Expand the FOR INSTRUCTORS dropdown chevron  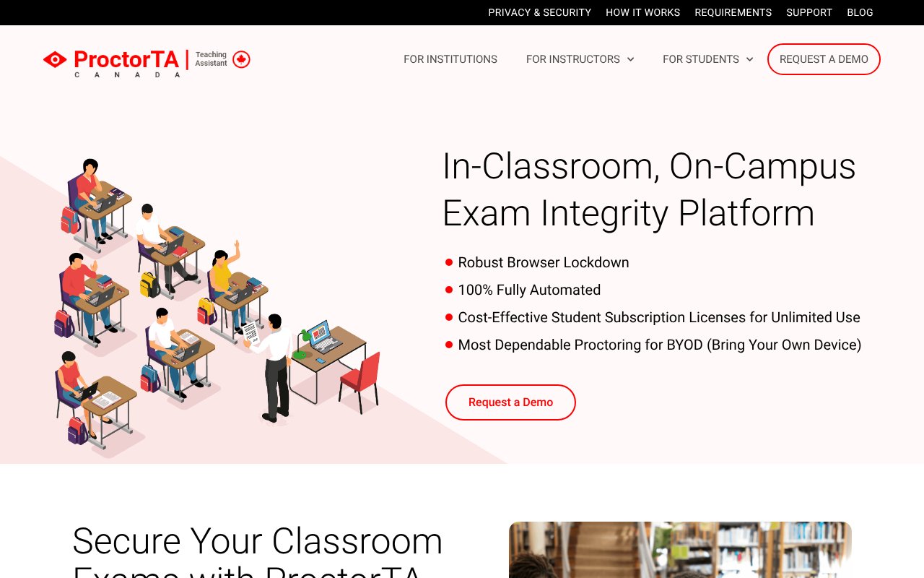631,59
